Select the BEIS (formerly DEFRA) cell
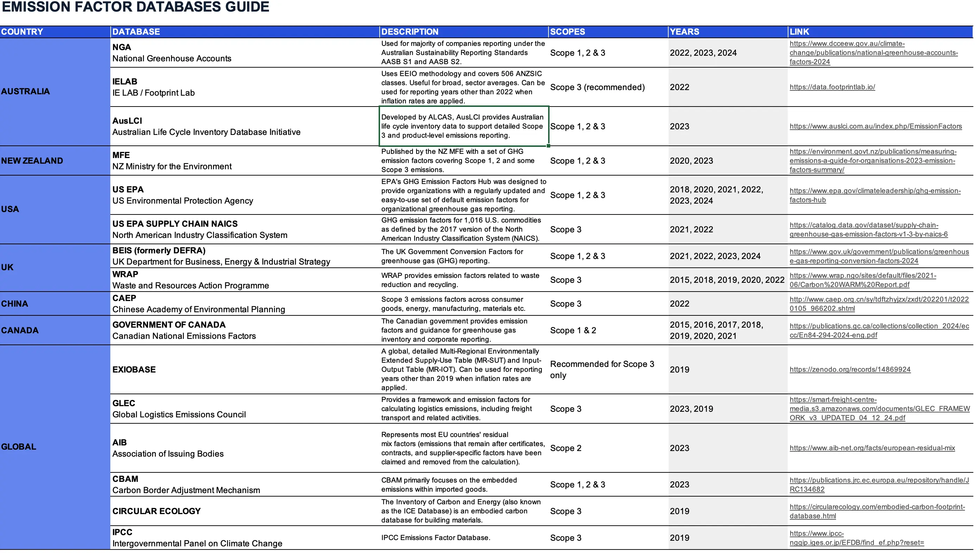The image size is (980, 553). [x=245, y=256]
